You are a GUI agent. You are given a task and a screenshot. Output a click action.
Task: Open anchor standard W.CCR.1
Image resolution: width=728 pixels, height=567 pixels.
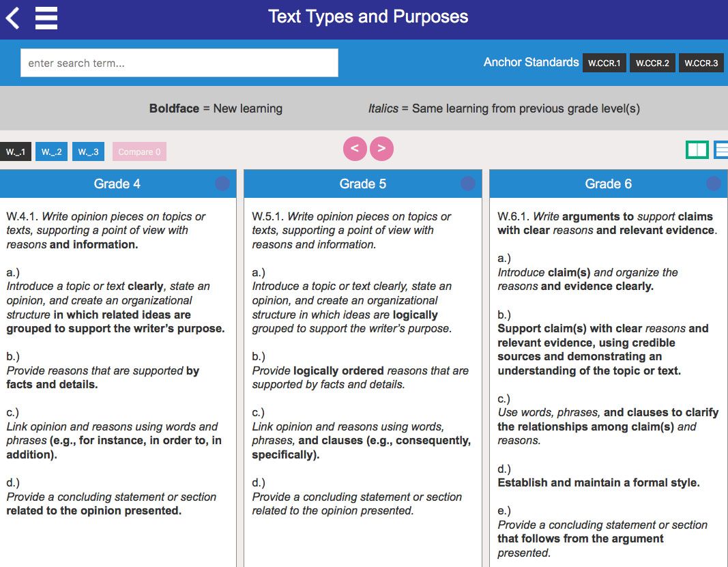(604, 63)
